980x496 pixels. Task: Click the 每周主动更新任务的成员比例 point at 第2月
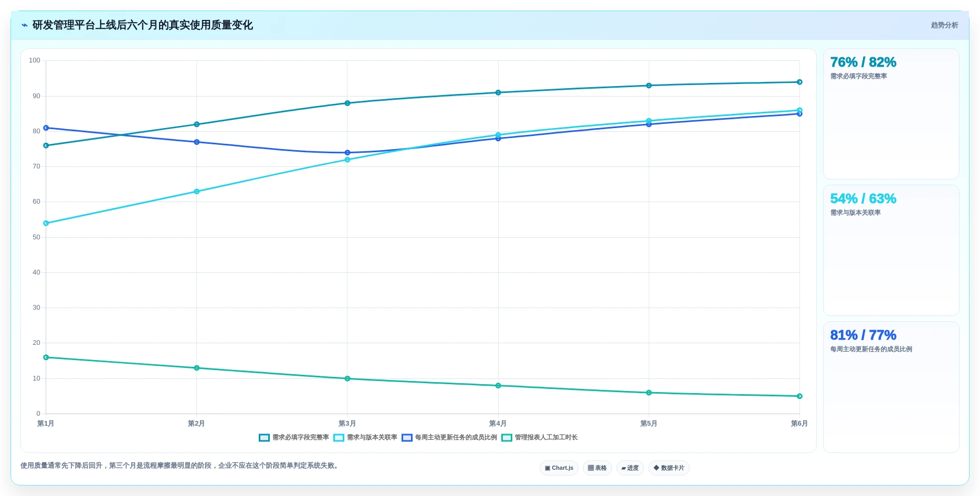[197, 142]
